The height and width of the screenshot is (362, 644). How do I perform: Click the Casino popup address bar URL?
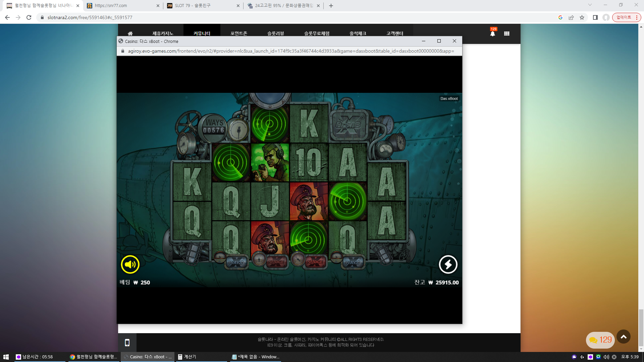point(291,51)
